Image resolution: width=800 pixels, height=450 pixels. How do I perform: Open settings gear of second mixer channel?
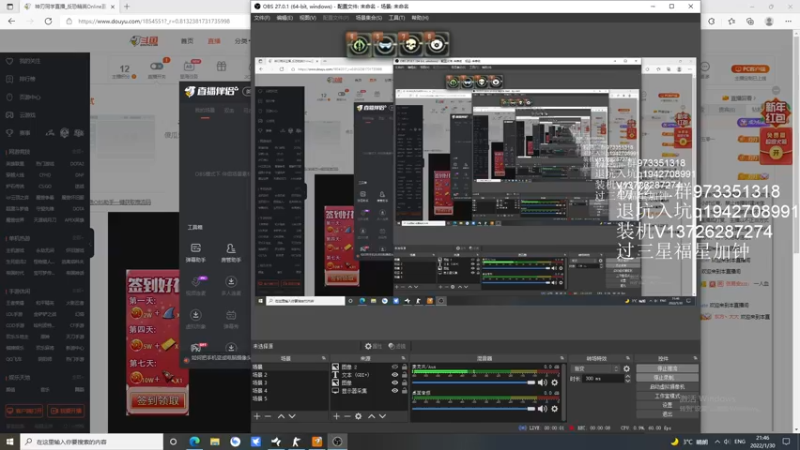click(x=555, y=408)
